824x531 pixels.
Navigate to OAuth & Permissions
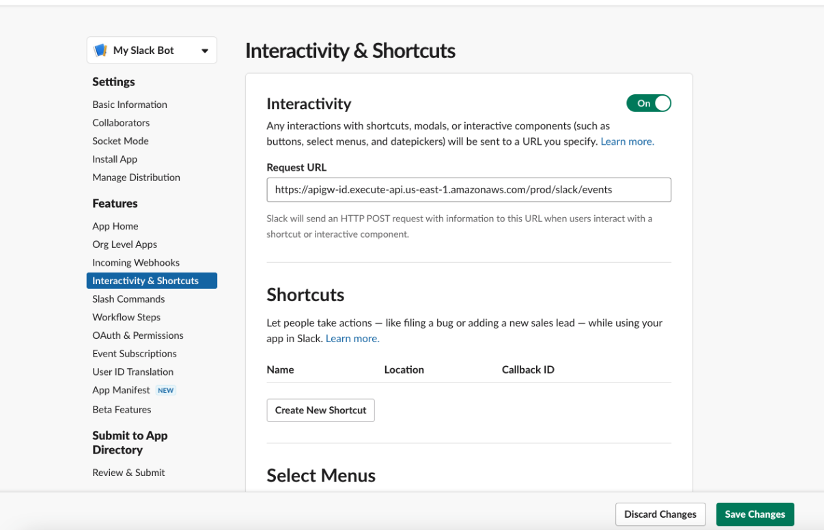point(138,335)
